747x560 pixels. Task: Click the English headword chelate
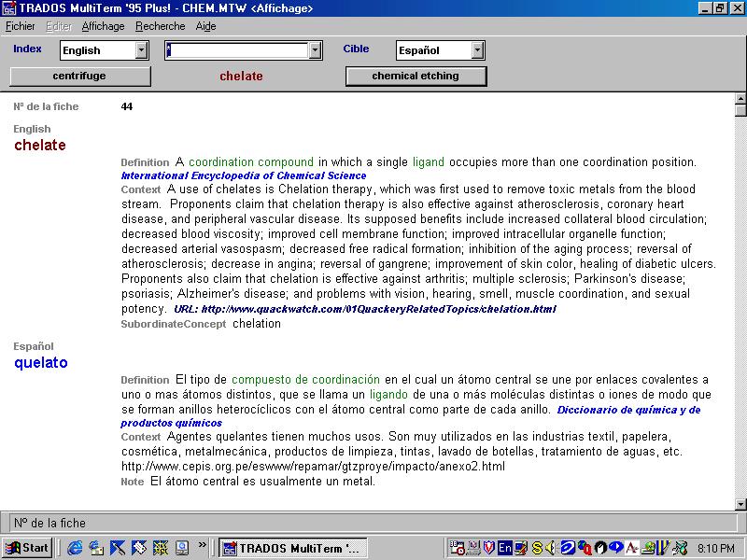tap(40, 146)
